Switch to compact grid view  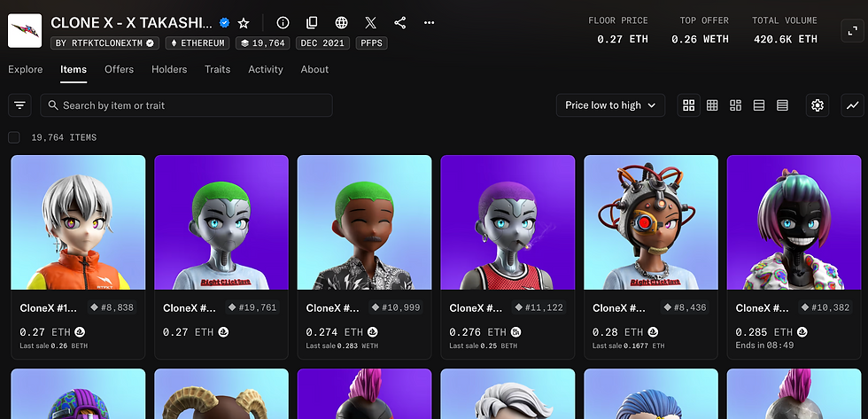(x=712, y=105)
